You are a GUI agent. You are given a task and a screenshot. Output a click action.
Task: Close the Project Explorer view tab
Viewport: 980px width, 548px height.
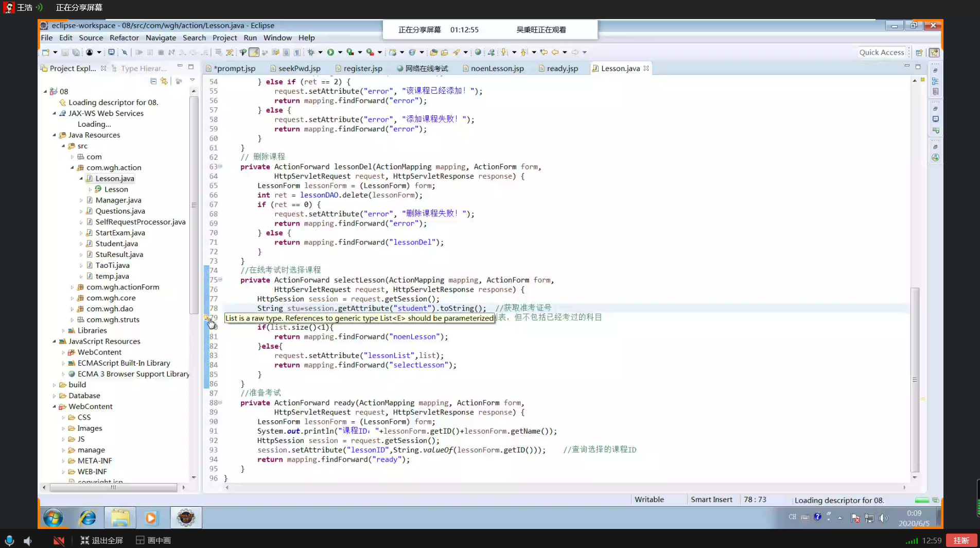click(x=103, y=68)
